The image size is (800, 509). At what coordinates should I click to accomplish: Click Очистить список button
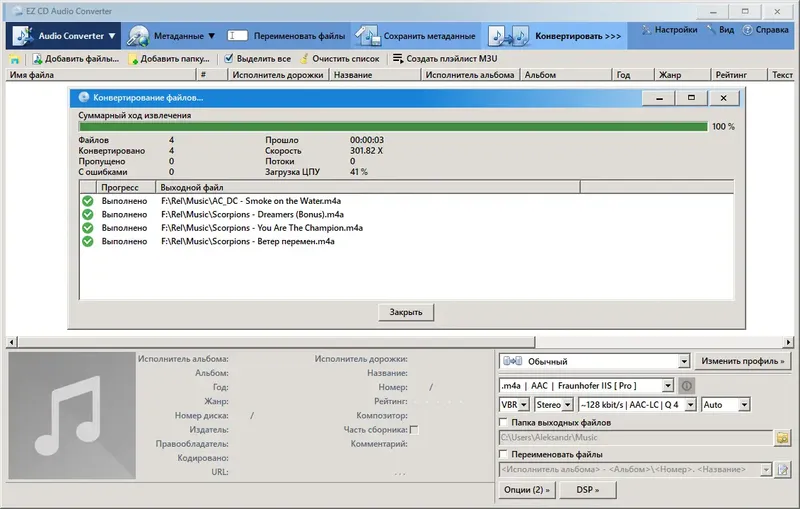[345, 59]
